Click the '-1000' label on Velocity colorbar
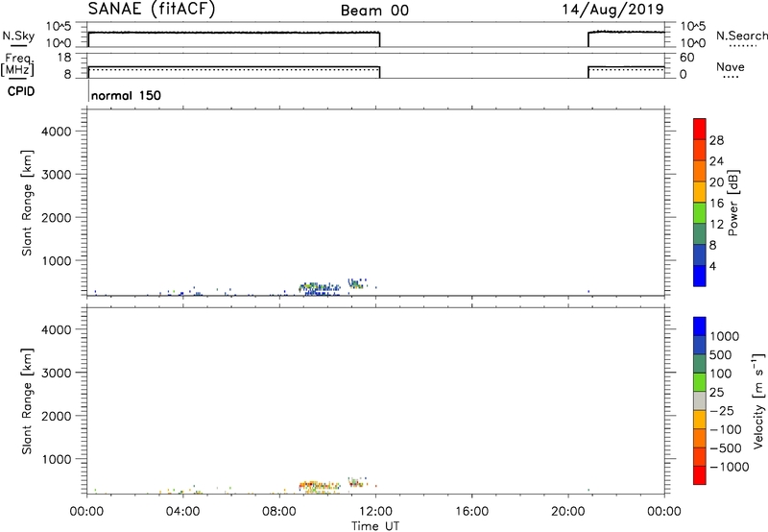 730,467
